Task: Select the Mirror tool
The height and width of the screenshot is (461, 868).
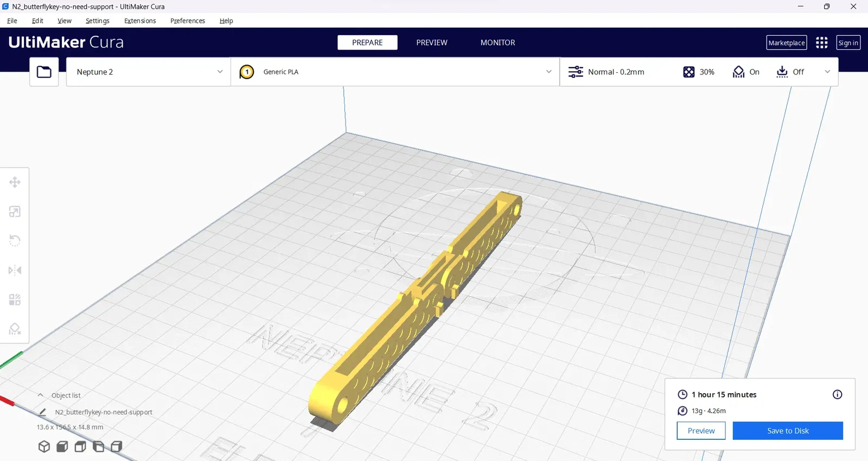Action: (x=15, y=270)
